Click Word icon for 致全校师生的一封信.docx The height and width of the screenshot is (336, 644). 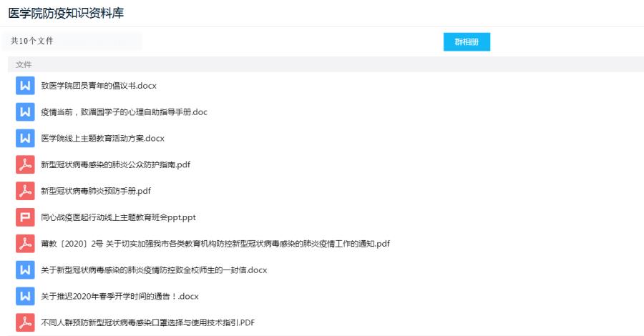(25, 270)
